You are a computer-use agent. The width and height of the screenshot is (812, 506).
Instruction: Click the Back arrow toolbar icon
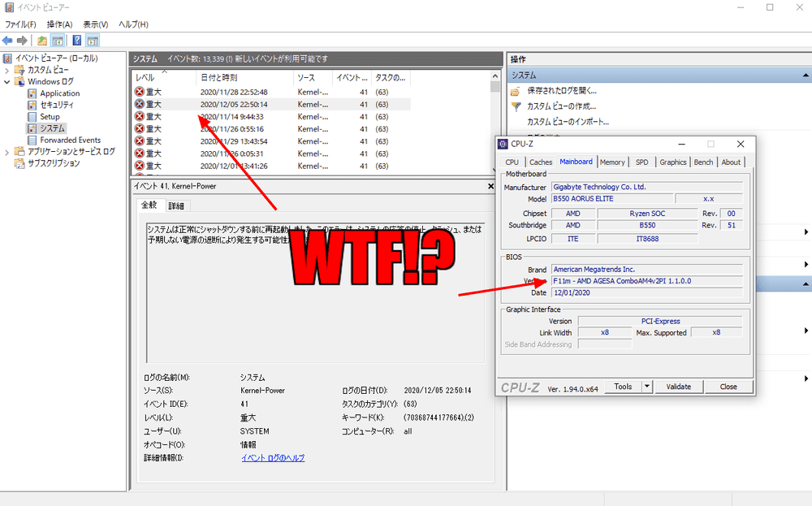(x=8, y=41)
